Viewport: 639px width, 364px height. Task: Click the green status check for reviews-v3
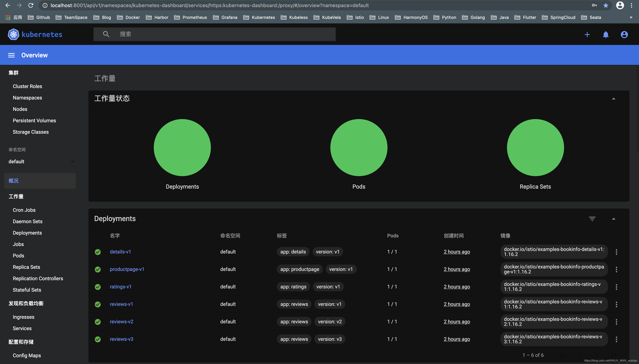pos(98,339)
